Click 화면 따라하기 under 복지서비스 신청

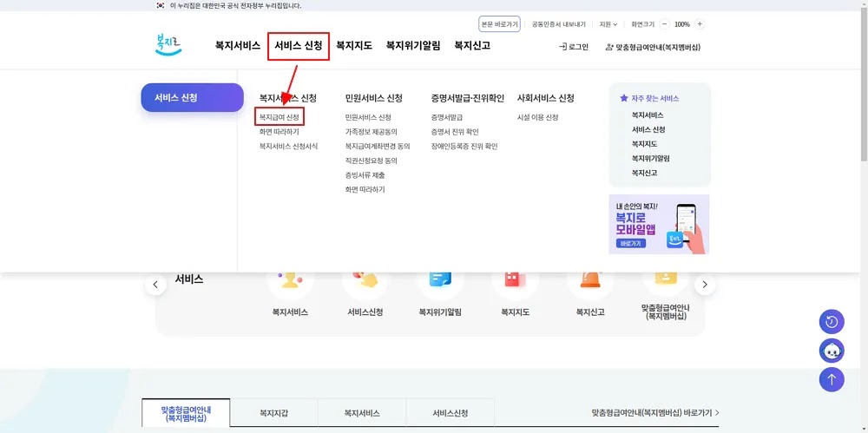point(279,132)
